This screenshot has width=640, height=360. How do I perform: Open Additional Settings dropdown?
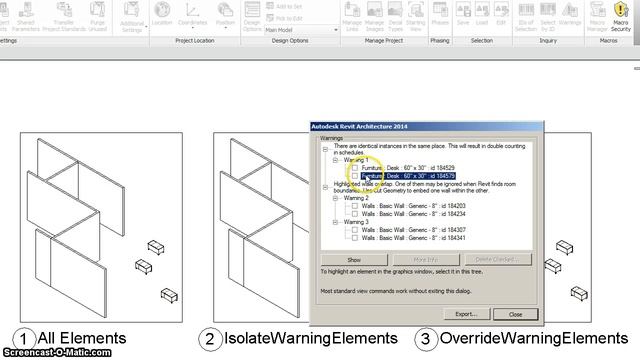(x=132, y=17)
